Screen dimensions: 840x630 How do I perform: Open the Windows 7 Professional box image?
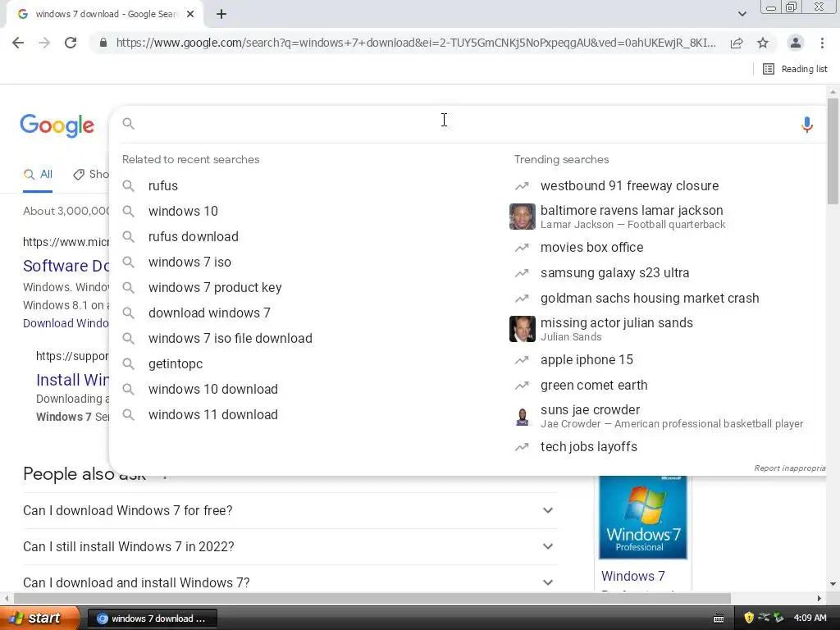[x=643, y=518]
